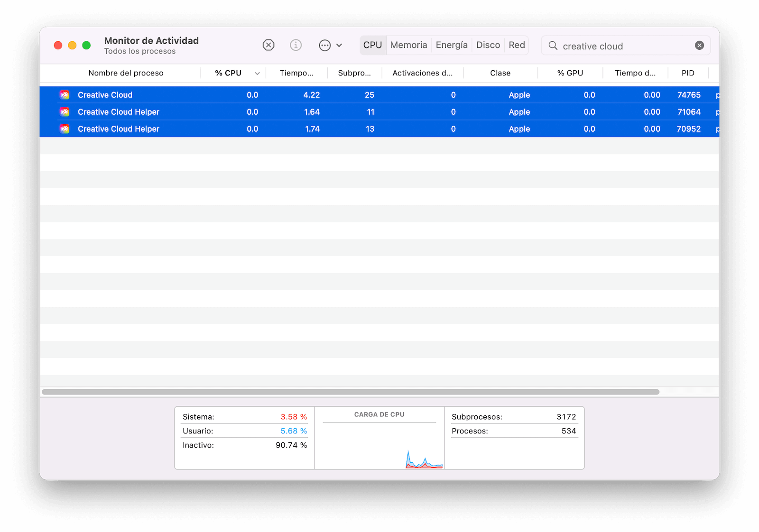The height and width of the screenshot is (532, 759).
Task: Click the ellipsis more-actions icon
Action: click(x=325, y=46)
